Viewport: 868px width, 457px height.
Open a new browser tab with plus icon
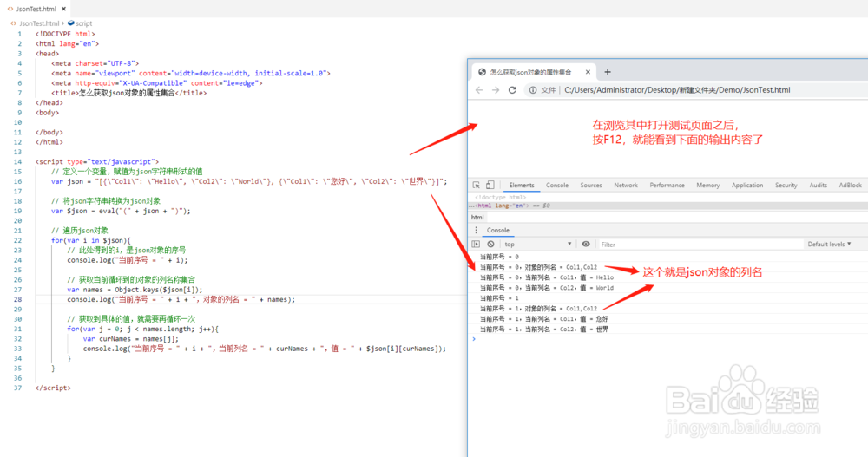coord(608,72)
